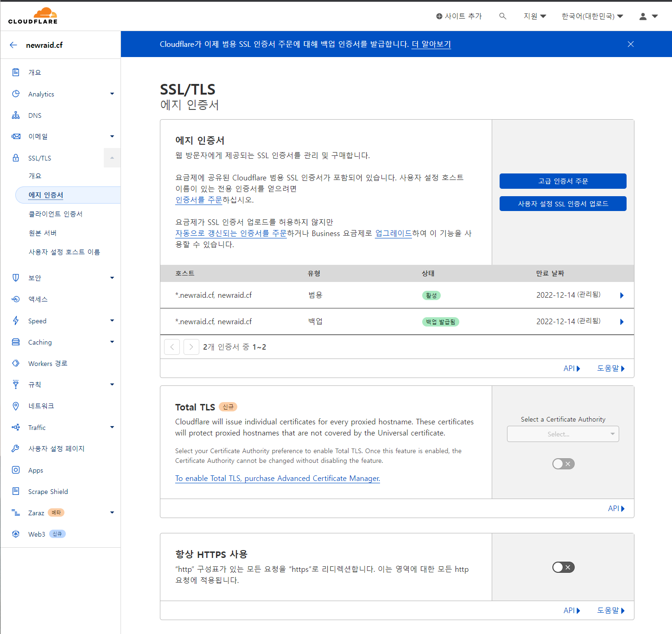
Task: Go back using the arrow next to newraid.cf
Action: [x=13, y=45]
